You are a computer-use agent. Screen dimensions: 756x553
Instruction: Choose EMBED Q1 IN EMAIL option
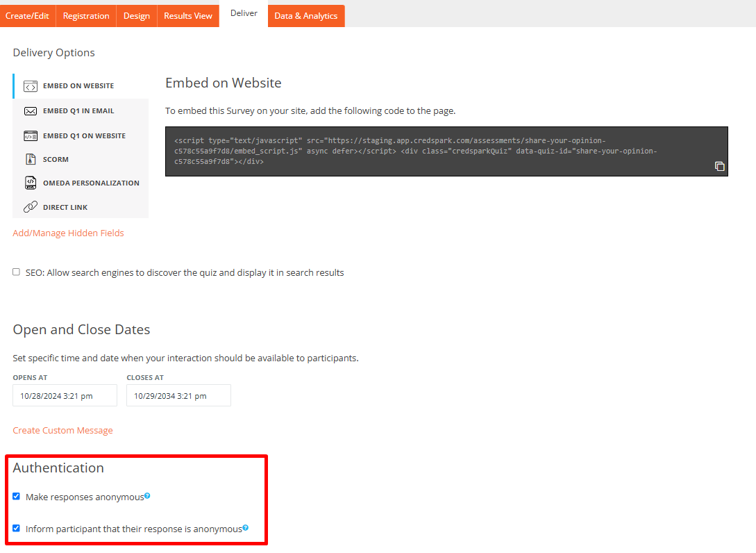81,111
